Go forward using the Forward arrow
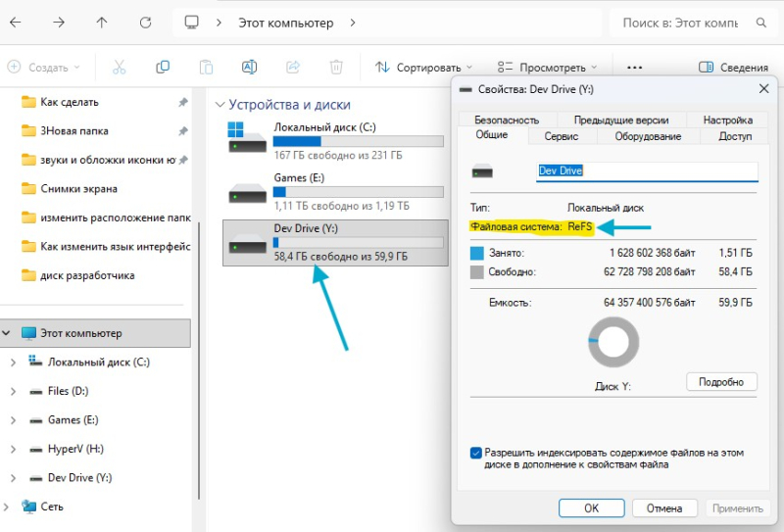Screen dimensions: 784x532 click(59, 23)
